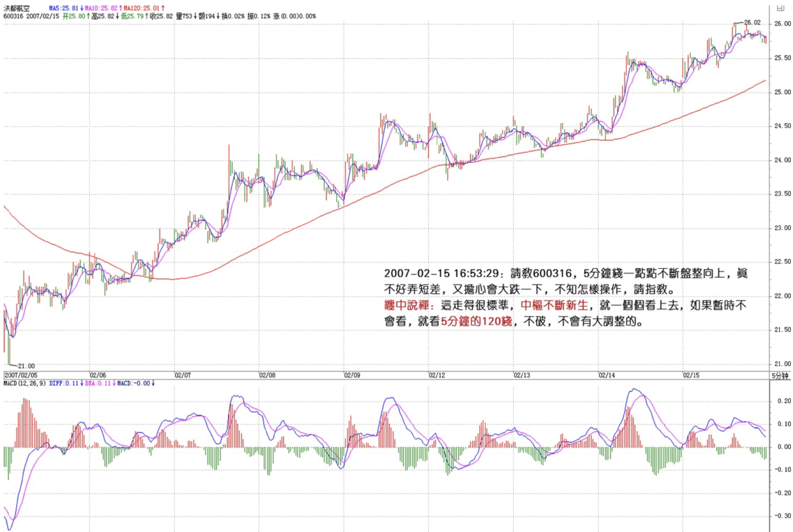This screenshot has height=532, width=793.
Task: Click the 02/09 date on time axis
Action: point(352,375)
